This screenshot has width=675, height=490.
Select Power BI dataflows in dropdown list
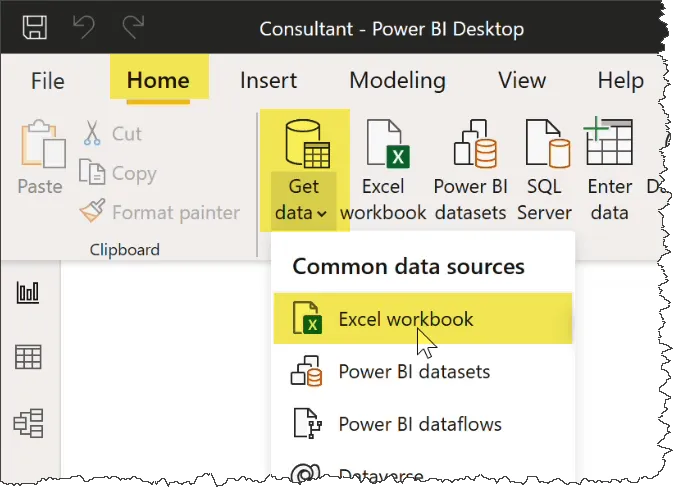coord(419,423)
